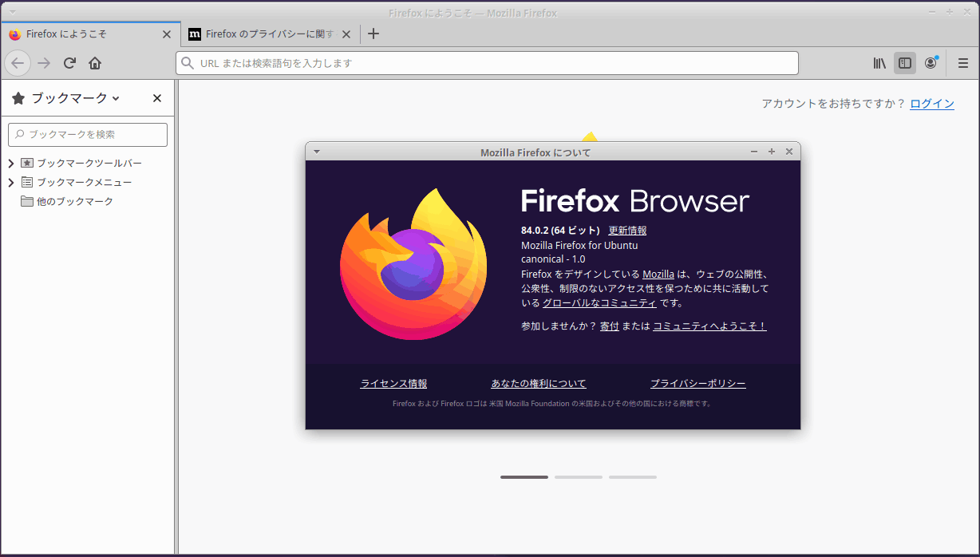980x557 pixels.
Task: Click the 84.0.2 (64 ビット) version text
Action: pos(560,231)
